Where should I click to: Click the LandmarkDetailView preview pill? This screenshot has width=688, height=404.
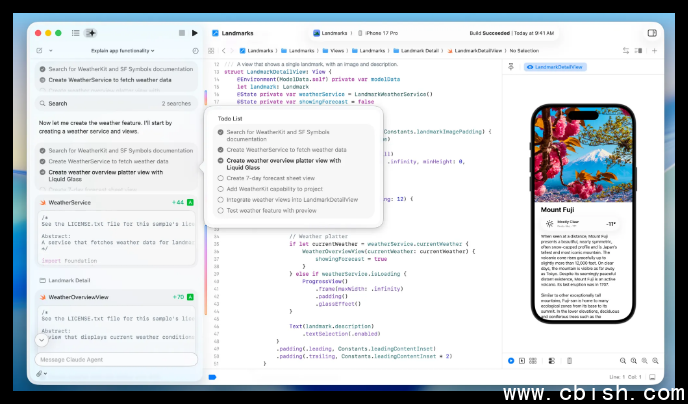pyautogui.click(x=558, y=67)
